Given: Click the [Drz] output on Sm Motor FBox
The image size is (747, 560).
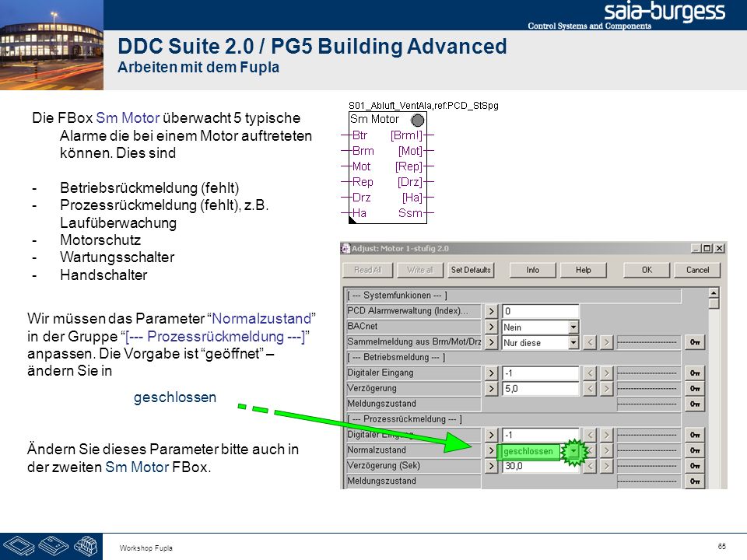Looking at the screenshot, I should click(410, 182).
